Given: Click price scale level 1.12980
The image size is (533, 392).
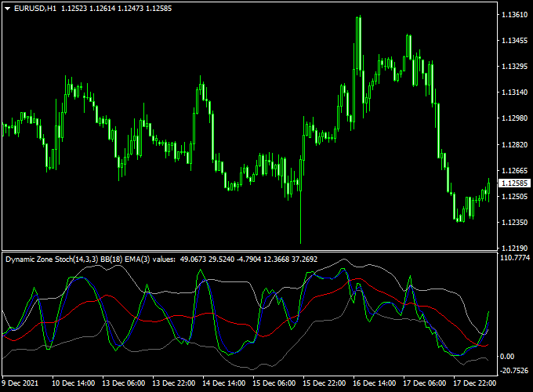Looking at the screenshot, I should click(x=515, y=118).
